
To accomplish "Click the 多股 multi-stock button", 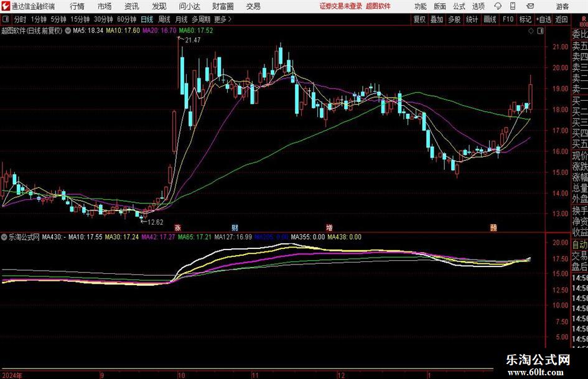I will [x=454, y=19].
